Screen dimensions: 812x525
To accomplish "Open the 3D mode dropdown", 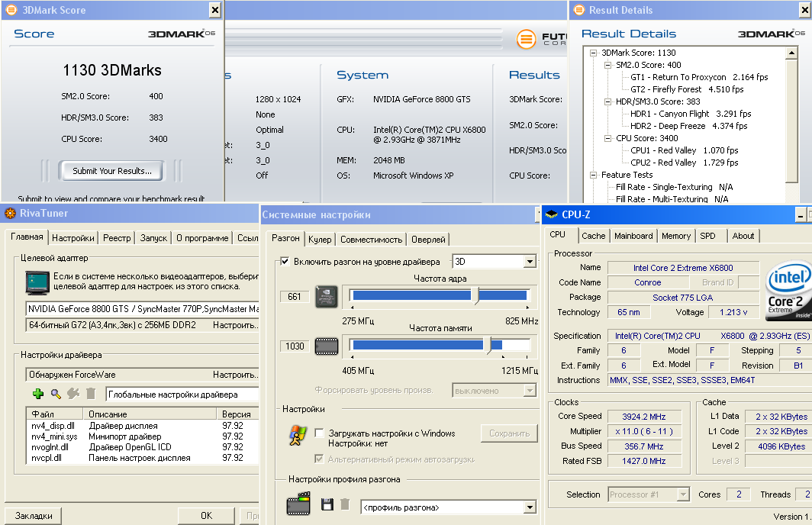I will point(530,262).
